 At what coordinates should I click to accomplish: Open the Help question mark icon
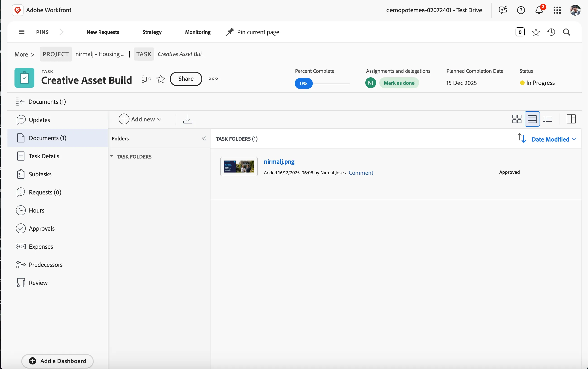tap(521, 10)
